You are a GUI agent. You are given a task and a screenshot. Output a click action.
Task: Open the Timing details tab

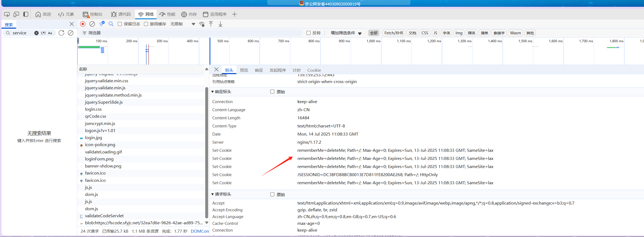[x=296, y=70]
